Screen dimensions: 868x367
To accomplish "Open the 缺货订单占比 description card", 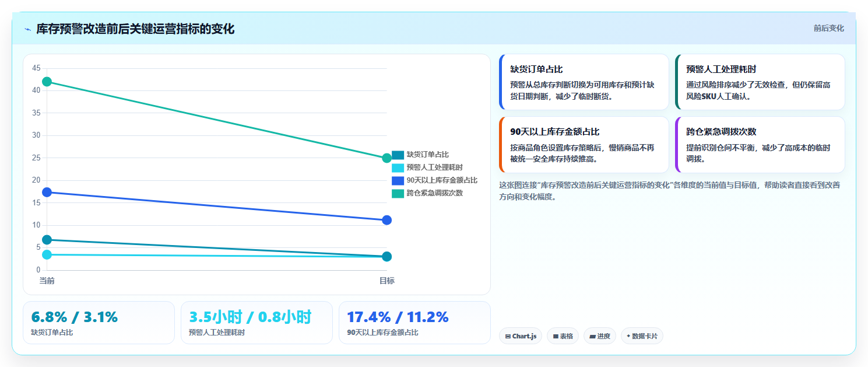I will click(584, 82).
